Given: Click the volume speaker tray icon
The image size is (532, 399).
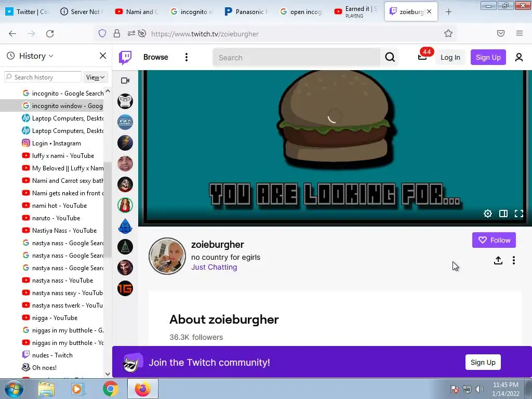Looking at the screenshot, I should click(x=480, y=389).
